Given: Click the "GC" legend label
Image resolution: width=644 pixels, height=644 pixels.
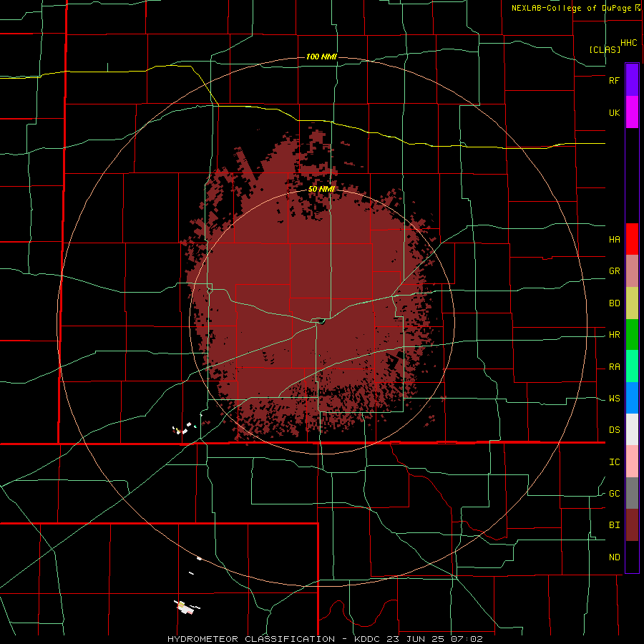Looking at the screenshot, I should [614, 494].
